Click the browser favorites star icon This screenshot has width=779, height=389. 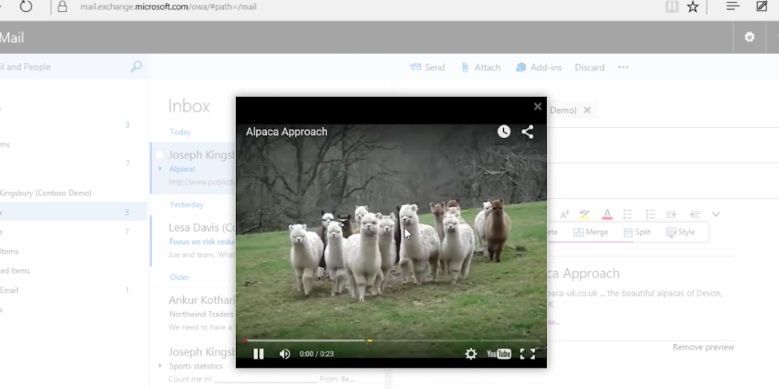click(x=693, y=7)
